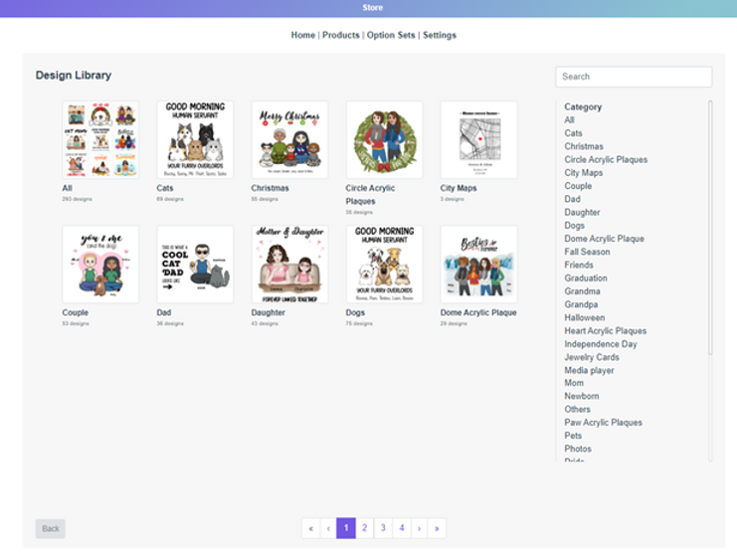This screenshot has height=560, width=737.
Task: Select page 3 in pagination
Action: [383, 528]
